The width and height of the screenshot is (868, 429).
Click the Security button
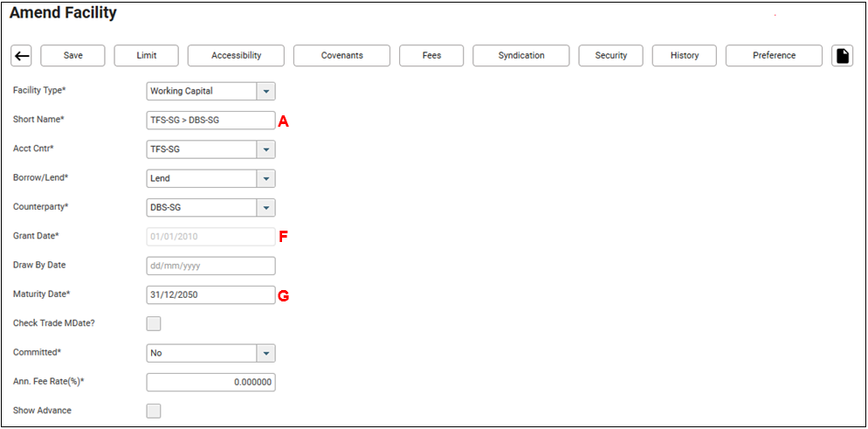tap(611, 56)
